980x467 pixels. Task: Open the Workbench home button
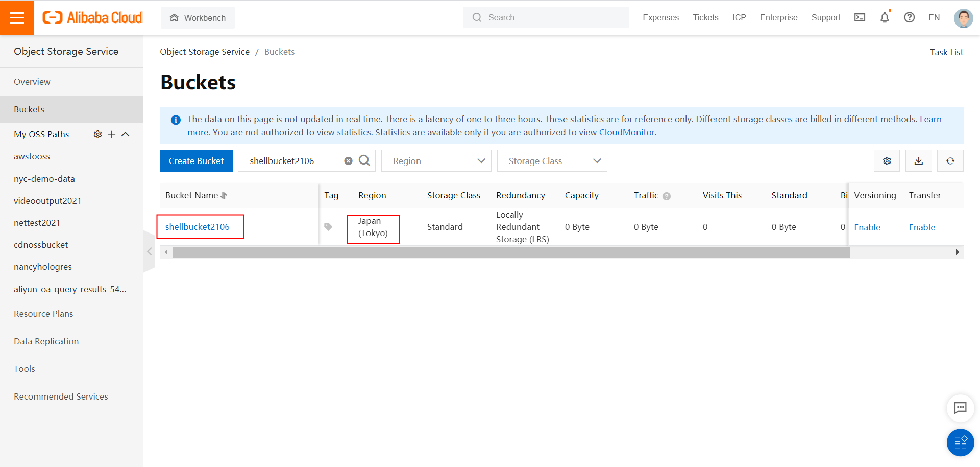coord(198,18)
